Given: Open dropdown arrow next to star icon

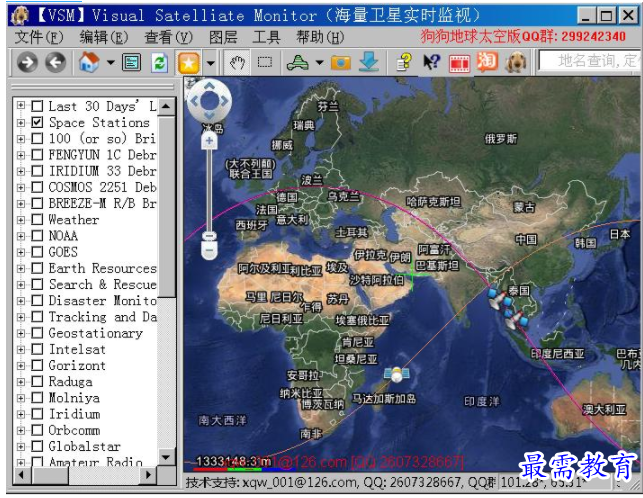Looking at the screenshot, I should click(x=211, y=62).
